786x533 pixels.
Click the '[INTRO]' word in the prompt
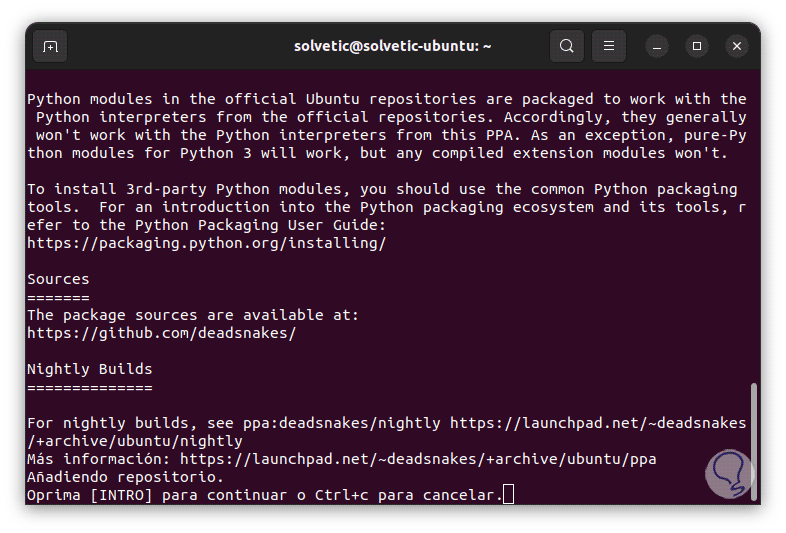121,495
